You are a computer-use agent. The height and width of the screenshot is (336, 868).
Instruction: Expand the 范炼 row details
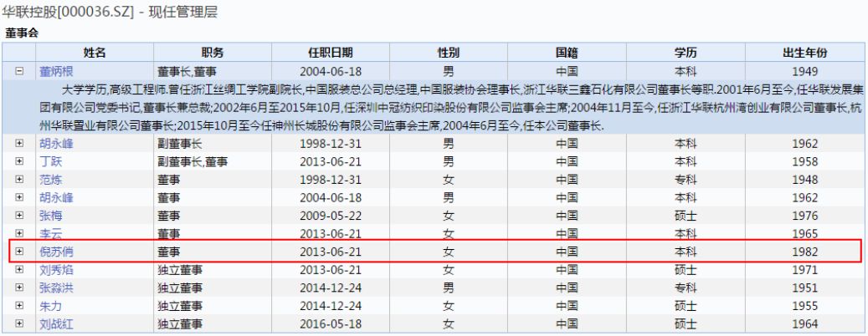coord(19,180)
